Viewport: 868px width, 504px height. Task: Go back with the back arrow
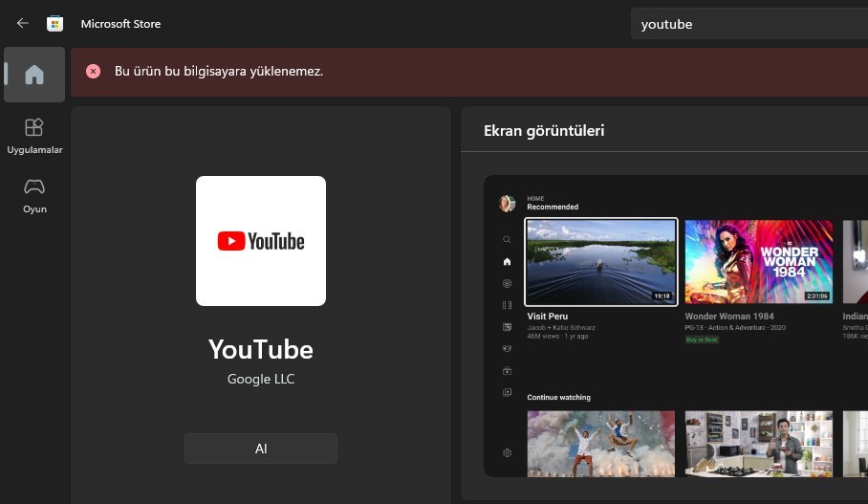22,23
